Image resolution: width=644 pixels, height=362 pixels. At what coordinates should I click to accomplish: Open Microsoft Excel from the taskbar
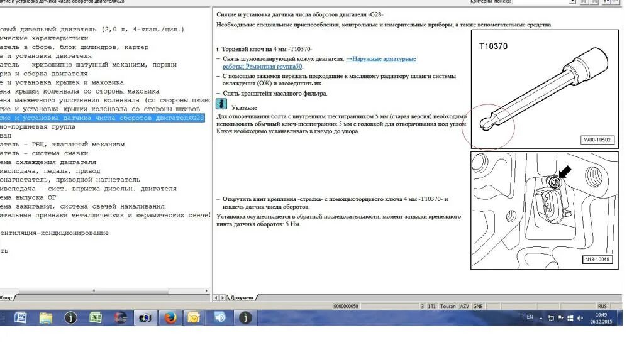(96, 317)
